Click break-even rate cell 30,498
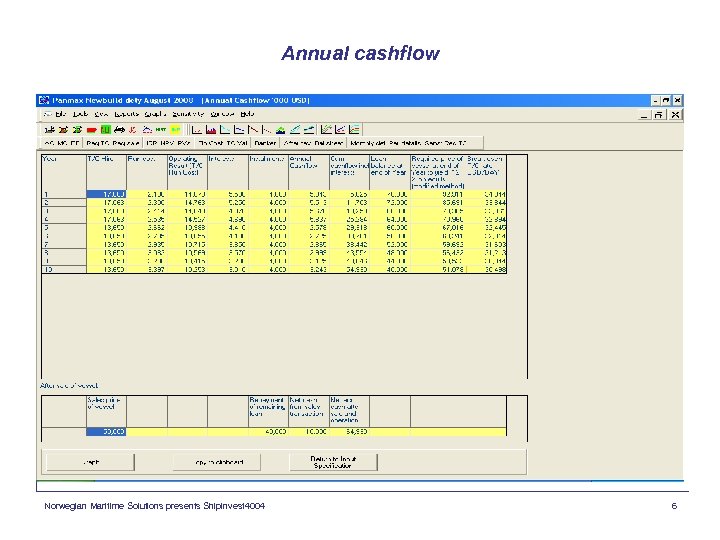Viewport: 720px width, 540px height. point(486,270)
